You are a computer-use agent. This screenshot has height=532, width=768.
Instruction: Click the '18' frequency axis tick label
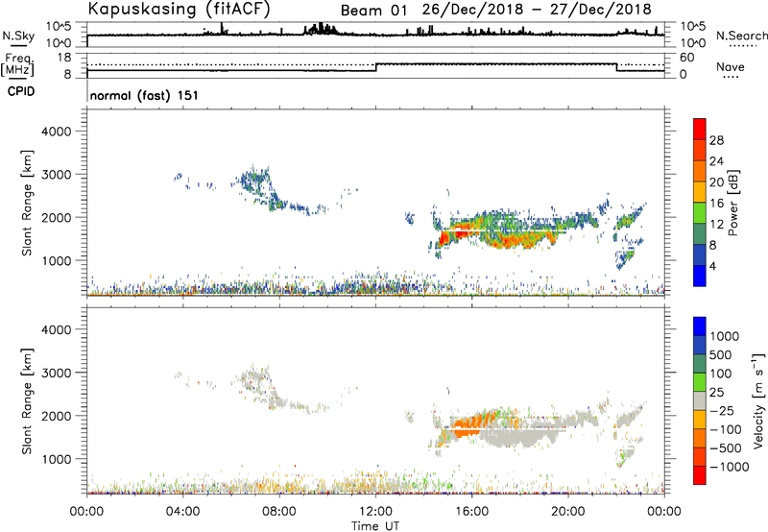(64, 58)
